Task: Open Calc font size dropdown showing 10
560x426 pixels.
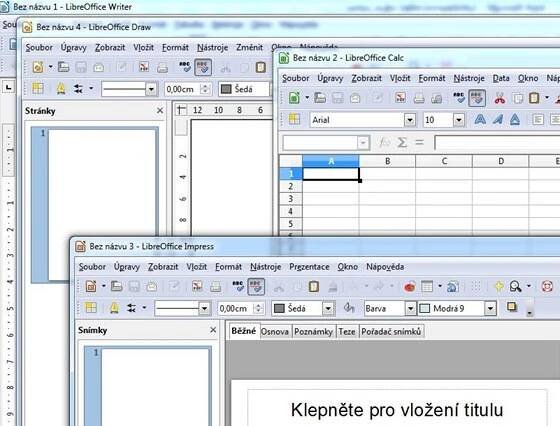Action: coord(459,120)
